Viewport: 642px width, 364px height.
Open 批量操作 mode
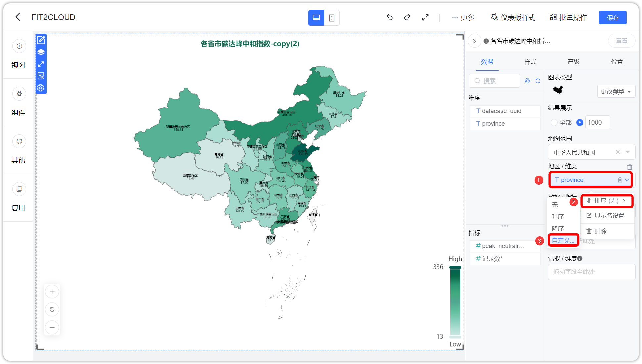(568, 17)
